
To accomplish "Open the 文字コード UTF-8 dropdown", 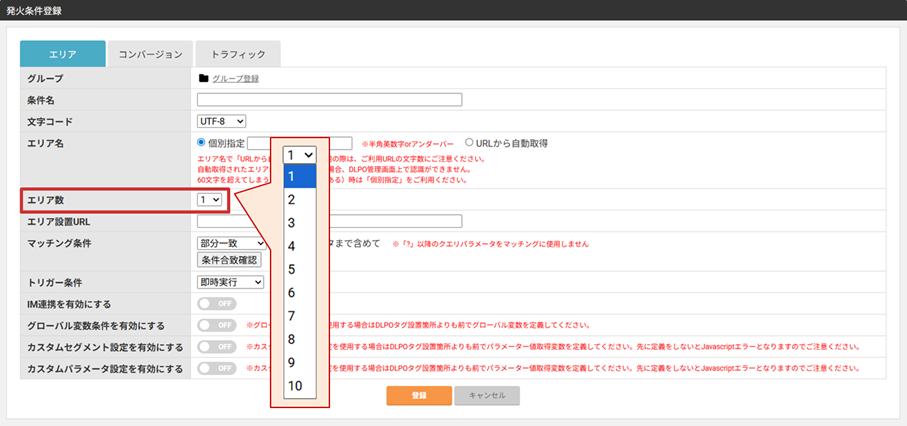I will (222, 122).
